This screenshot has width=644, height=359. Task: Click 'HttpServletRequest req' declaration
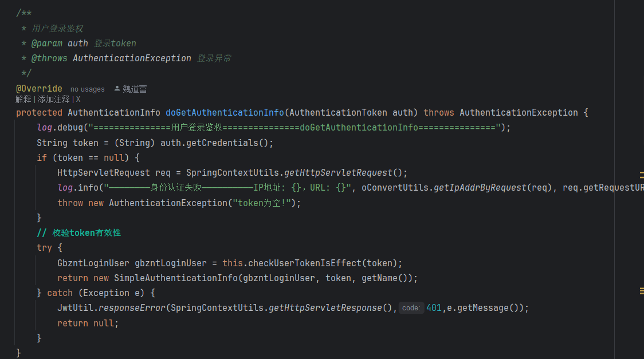point(114,173)
